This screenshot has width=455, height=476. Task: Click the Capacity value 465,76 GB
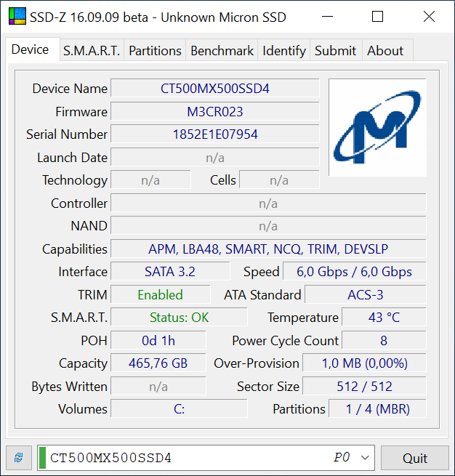coord(158,363)
